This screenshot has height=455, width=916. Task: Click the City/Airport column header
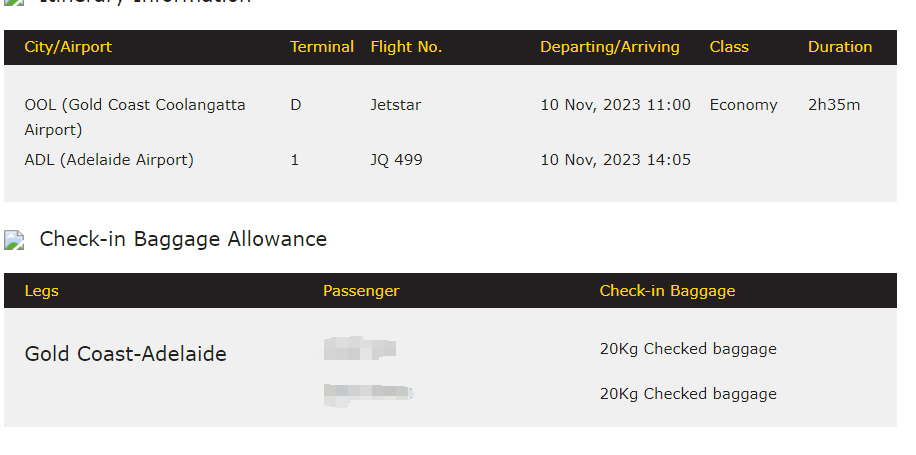(x=68, y=47)
